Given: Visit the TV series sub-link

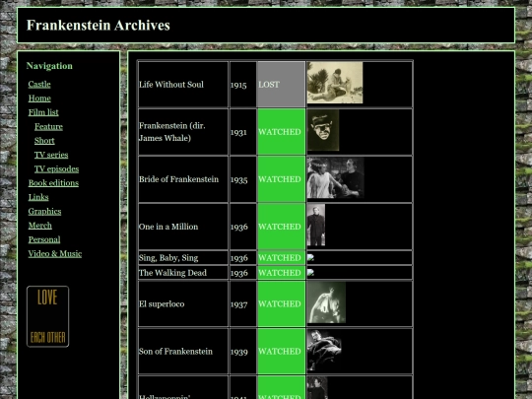Looking at the screenshot, I should pos(51,155).
